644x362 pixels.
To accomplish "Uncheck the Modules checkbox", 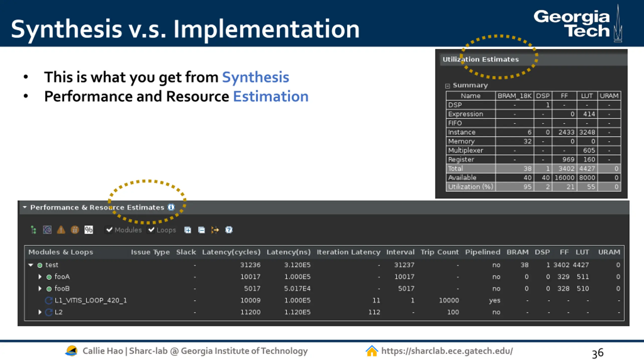I will coord(109,230).
